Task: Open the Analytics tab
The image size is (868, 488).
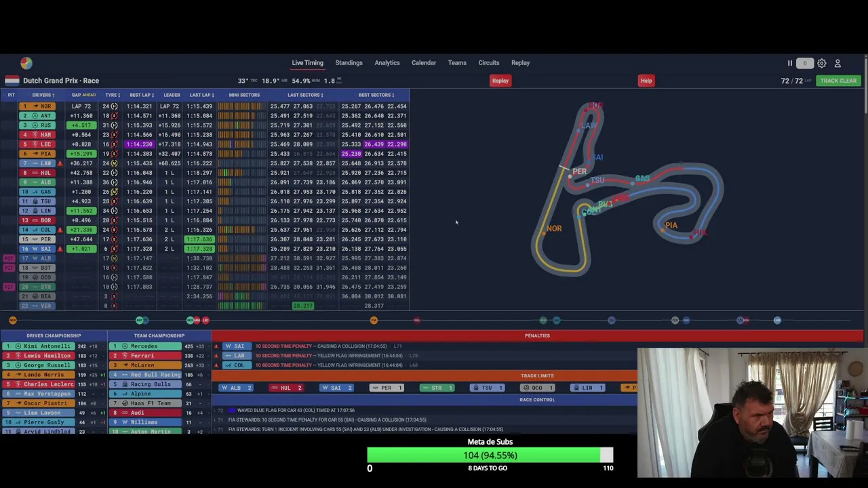Action: (x=387, y=63)
